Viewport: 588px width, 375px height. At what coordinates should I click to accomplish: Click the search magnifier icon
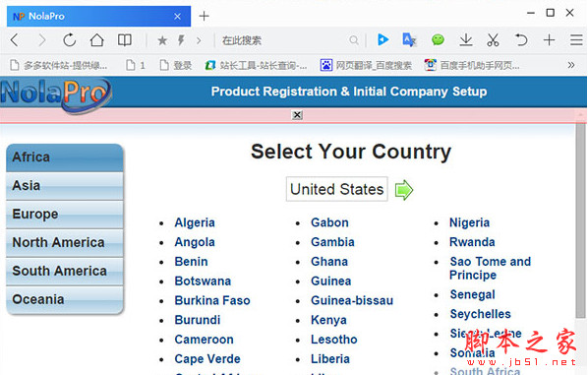point(353,39)
